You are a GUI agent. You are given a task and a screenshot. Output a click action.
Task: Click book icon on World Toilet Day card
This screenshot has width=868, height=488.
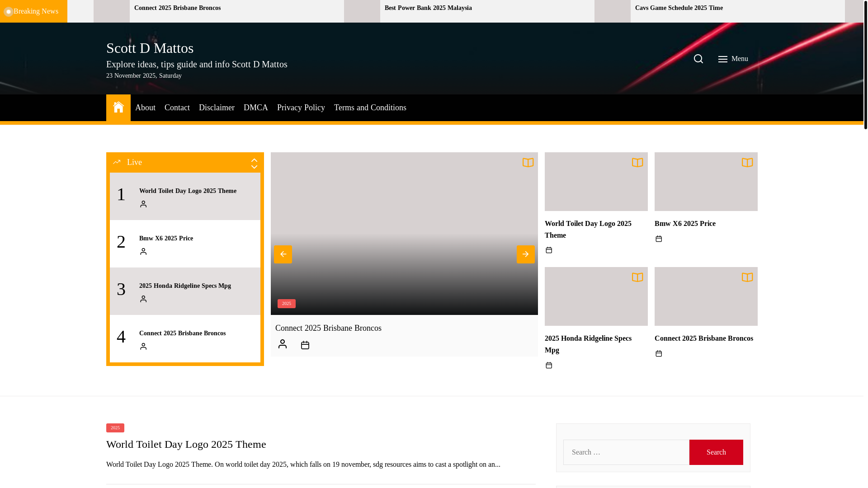coord(637,163)
